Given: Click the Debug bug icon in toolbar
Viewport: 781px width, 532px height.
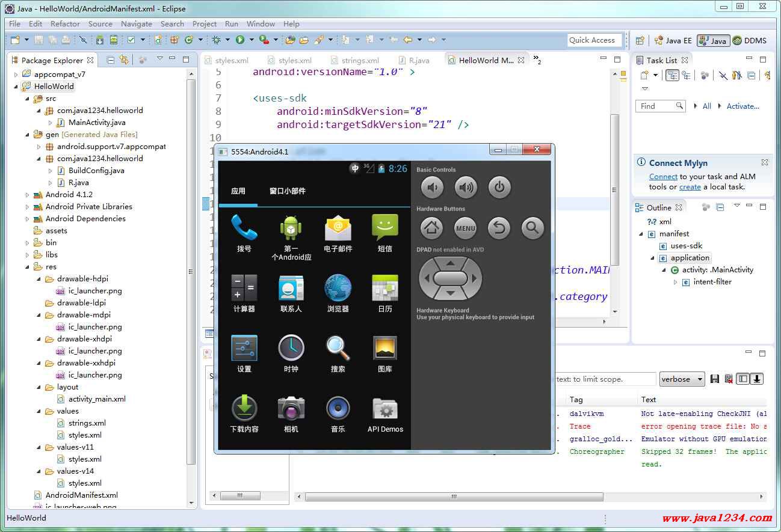Looking at the screenshot, I should click(x=217, y=40).
